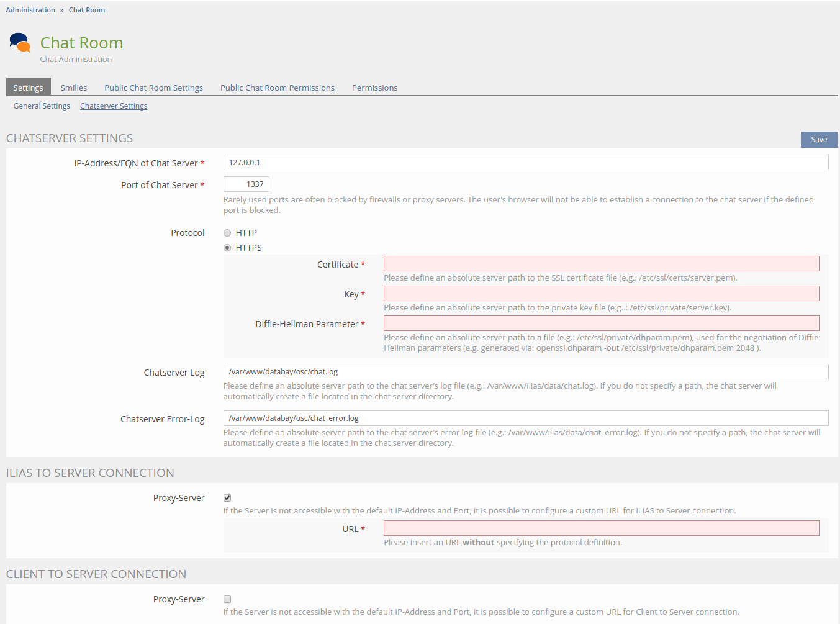Uncheck ILIAS to Server Proxy-Server checkbox
840x624 pixels.
tap(227, 498)
